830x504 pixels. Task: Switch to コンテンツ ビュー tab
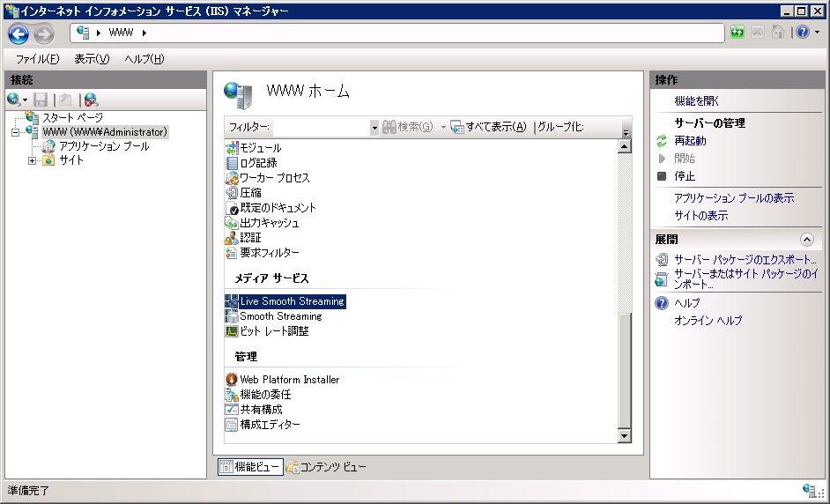point(326,467)
